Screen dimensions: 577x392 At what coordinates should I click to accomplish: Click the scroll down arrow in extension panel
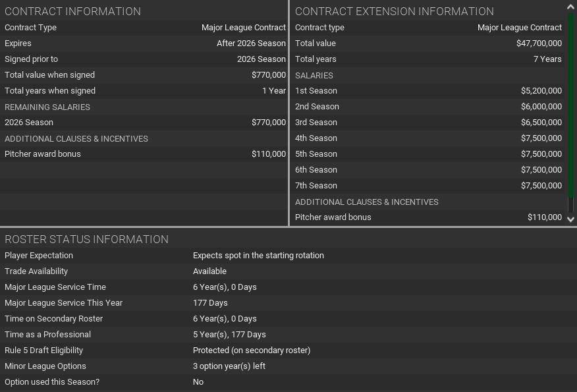pos(570,219)
